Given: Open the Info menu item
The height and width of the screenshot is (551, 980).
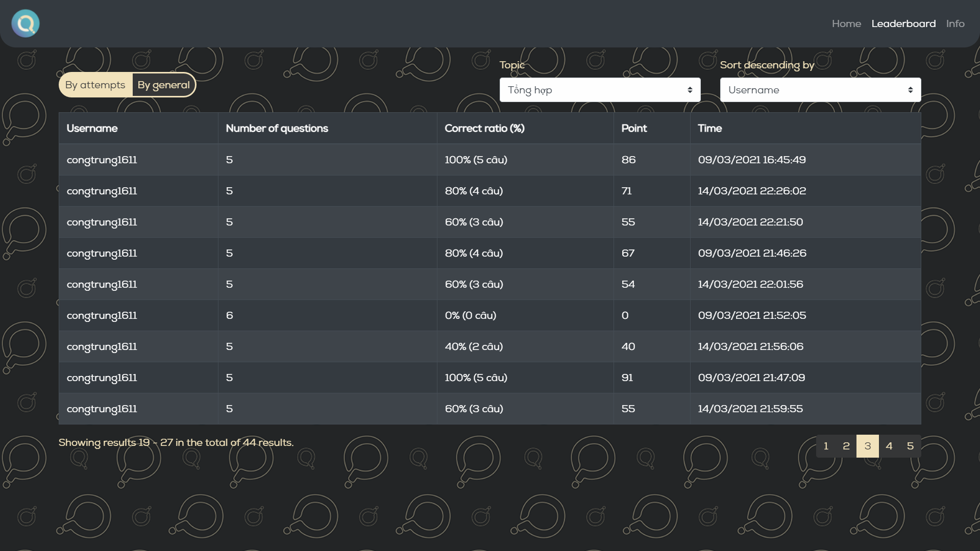Looking at the screenshot, I should point(955,24).
